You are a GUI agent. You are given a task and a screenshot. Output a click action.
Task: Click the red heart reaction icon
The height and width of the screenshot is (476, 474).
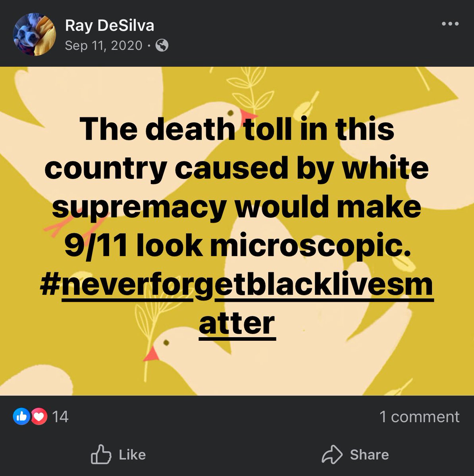[x=39, y=416]
